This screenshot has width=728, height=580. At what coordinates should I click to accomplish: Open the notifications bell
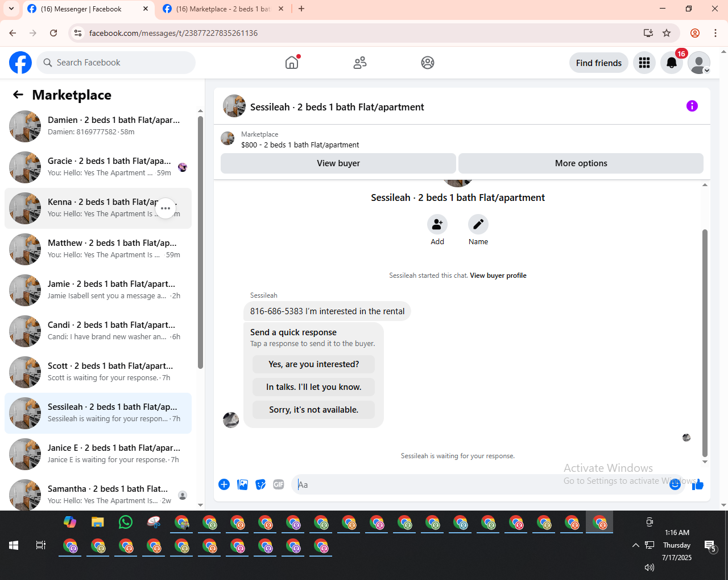[x=672, y=63]
